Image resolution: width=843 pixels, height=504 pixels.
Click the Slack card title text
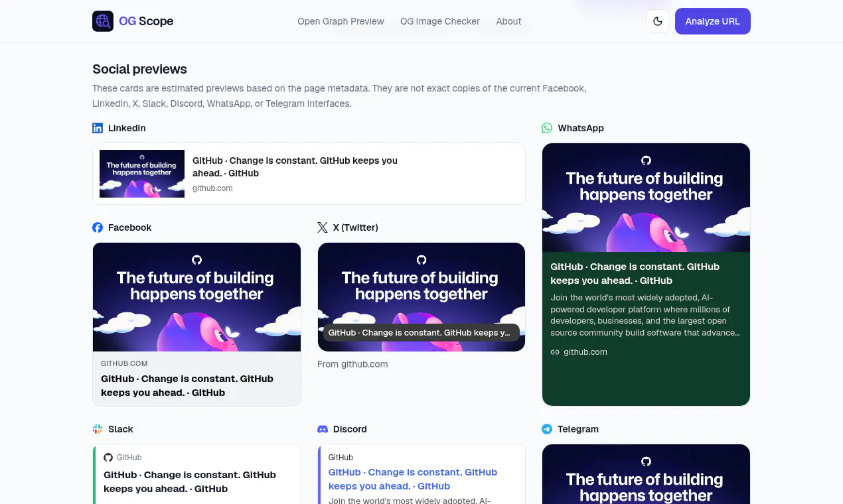190,481
